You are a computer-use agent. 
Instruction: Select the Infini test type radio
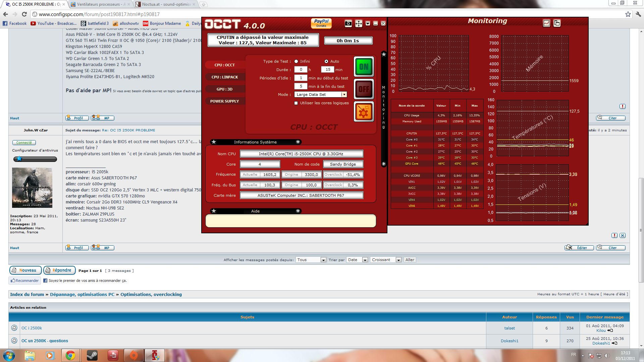[296, 61]
